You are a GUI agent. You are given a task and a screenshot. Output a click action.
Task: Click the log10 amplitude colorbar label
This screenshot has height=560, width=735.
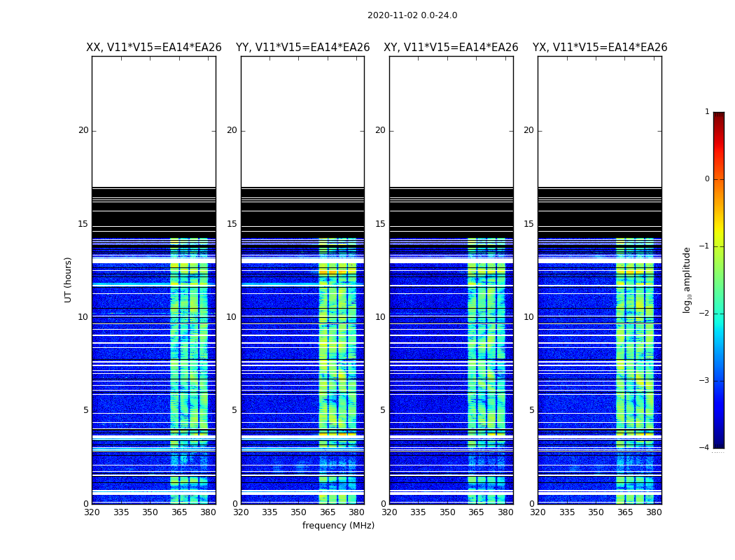pyautogui.click(x=687, y=280)
